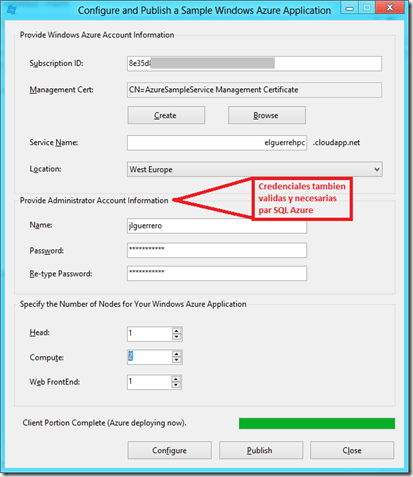Decrease Compute node count with down arrow
Image resolution: width=413 pixels, height=477 pixels.
click(177, 360)
